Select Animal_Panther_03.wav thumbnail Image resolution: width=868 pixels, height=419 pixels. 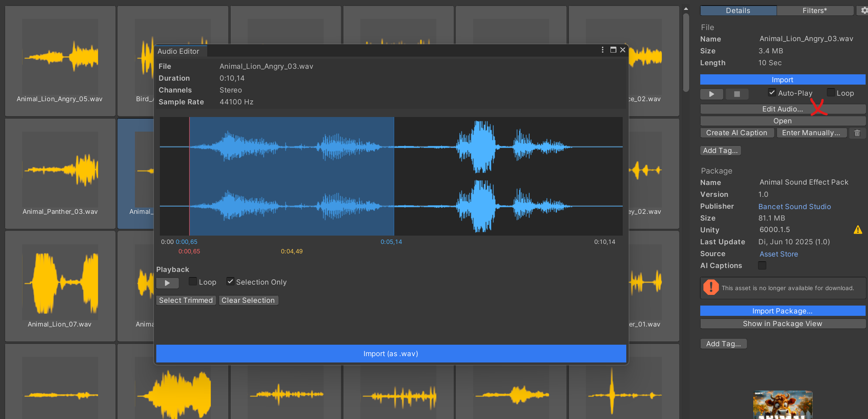coord(60,174)
